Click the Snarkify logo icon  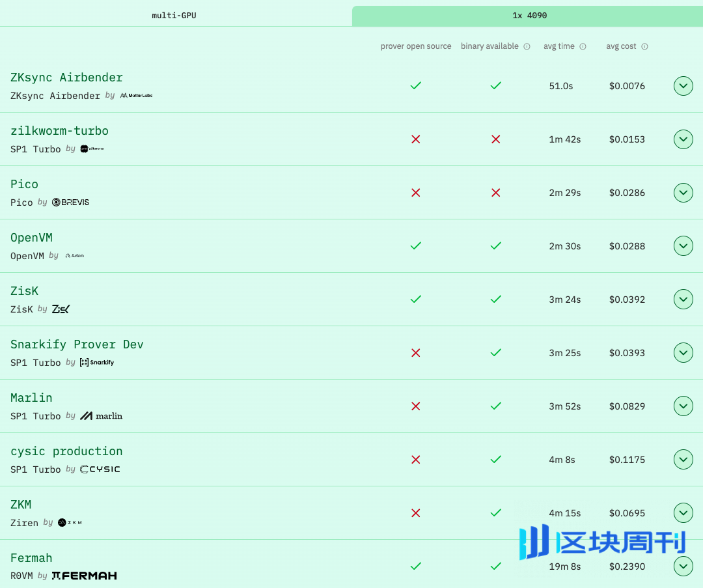click(x=96, y=362)
